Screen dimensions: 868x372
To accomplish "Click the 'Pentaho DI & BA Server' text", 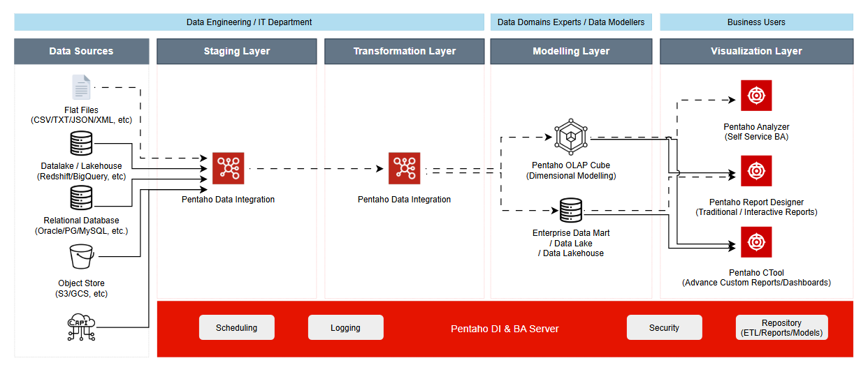I will click(x=505, y=328).
